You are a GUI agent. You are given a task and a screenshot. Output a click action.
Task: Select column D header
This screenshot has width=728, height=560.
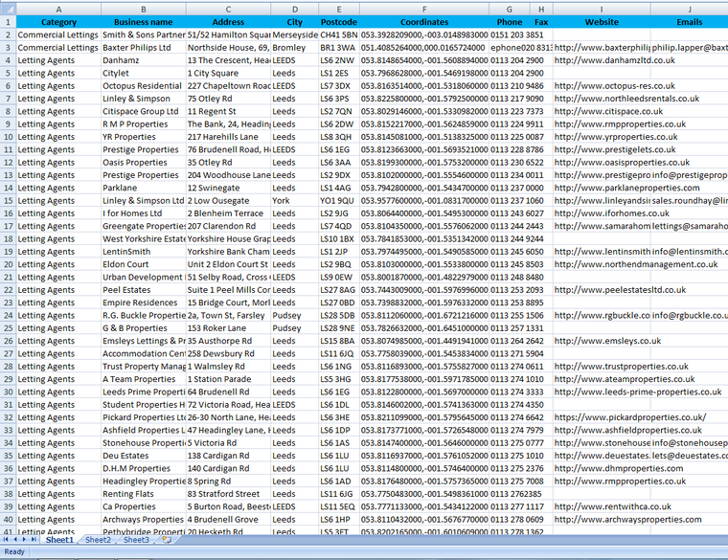point(295,9)
